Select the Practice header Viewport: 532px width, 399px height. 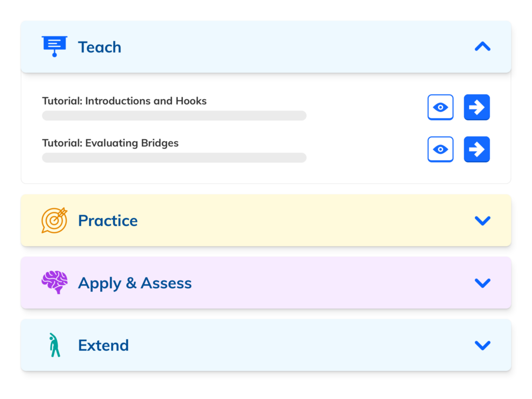click(108, 220)
